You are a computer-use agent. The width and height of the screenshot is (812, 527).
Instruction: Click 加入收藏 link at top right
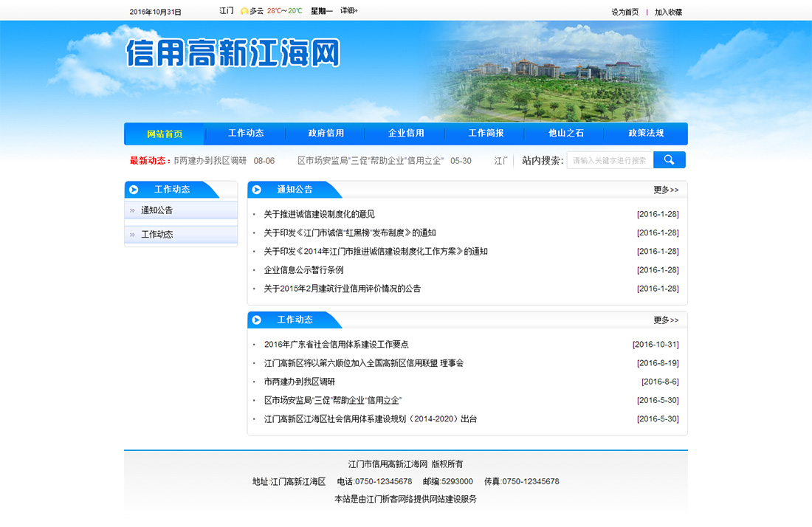coord(668,12)
